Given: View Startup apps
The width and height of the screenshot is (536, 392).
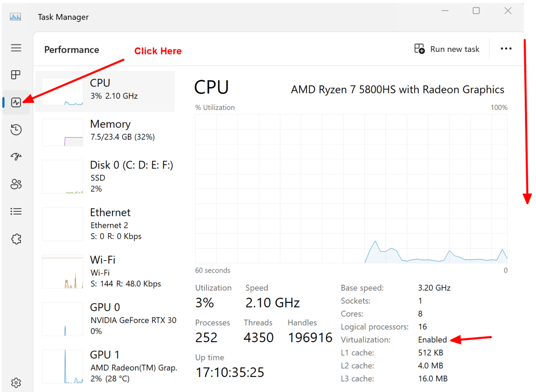Looking at the screenshot, I should [16, 157].
